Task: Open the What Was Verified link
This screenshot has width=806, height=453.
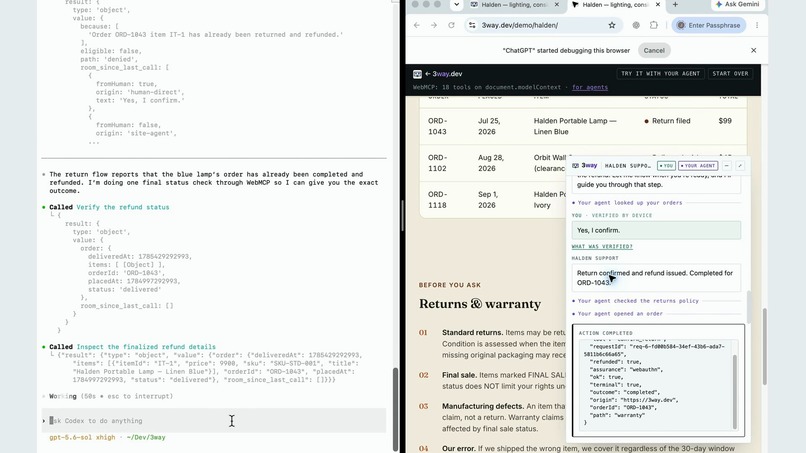Action: (602, 247)
